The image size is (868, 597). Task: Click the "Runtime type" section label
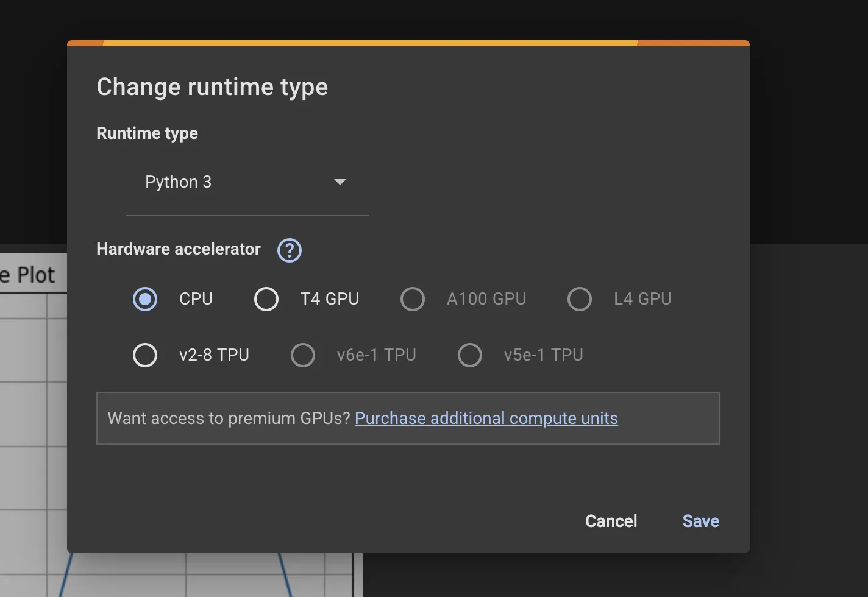click(147, 133)
